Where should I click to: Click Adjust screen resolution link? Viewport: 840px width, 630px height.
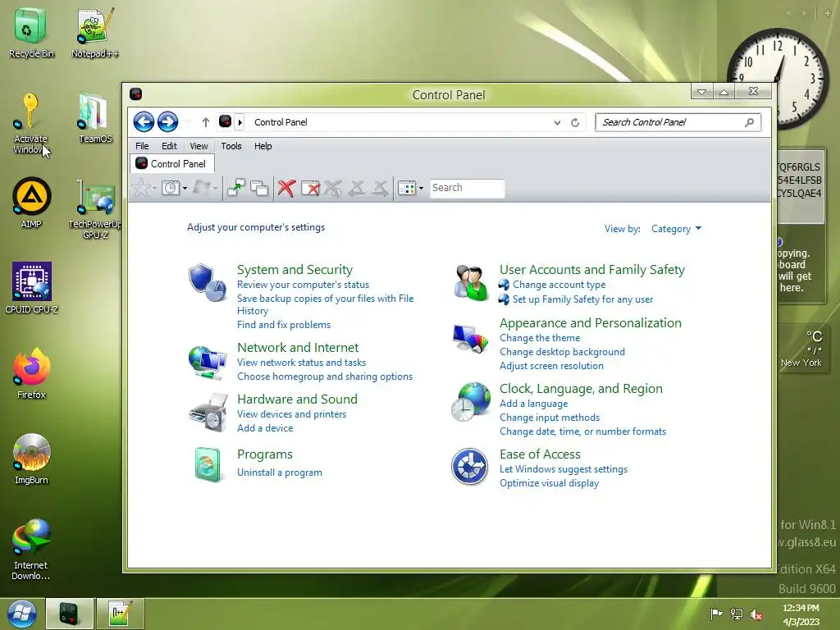point(552,366)
